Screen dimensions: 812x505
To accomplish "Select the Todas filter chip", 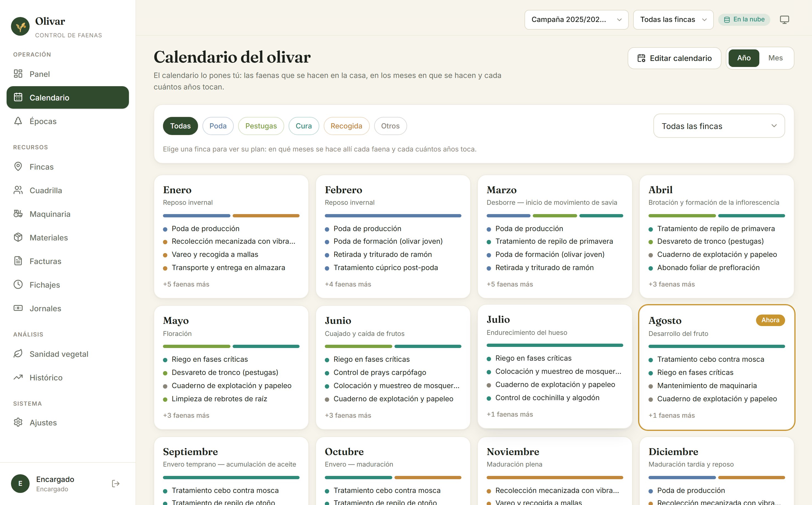I will 180,126.
